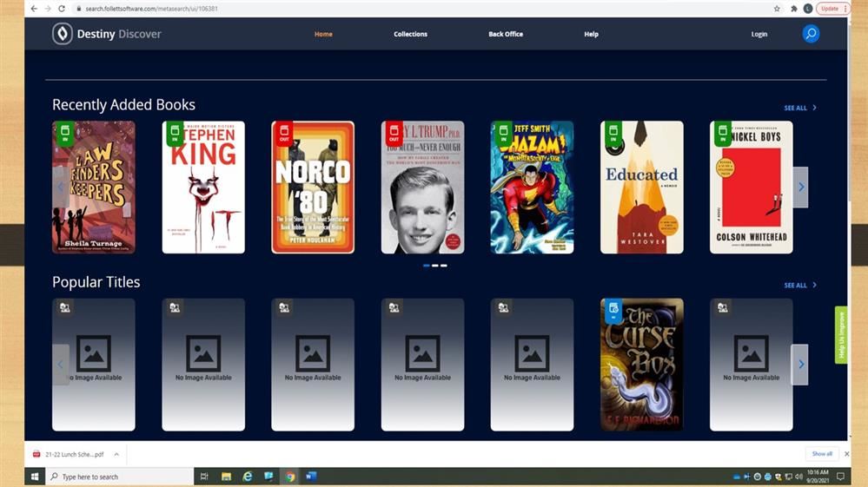Open the Too Much and Never Enough cover
The width and height of the screenshot is (868, 487).
(422, 188)
